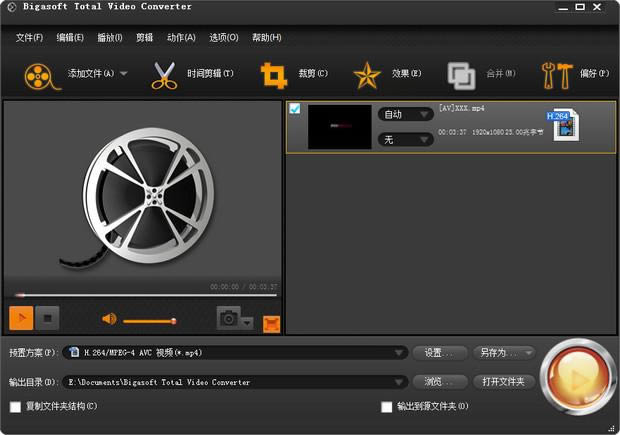Click the orange Play button in preview

(x=21, y=318)
